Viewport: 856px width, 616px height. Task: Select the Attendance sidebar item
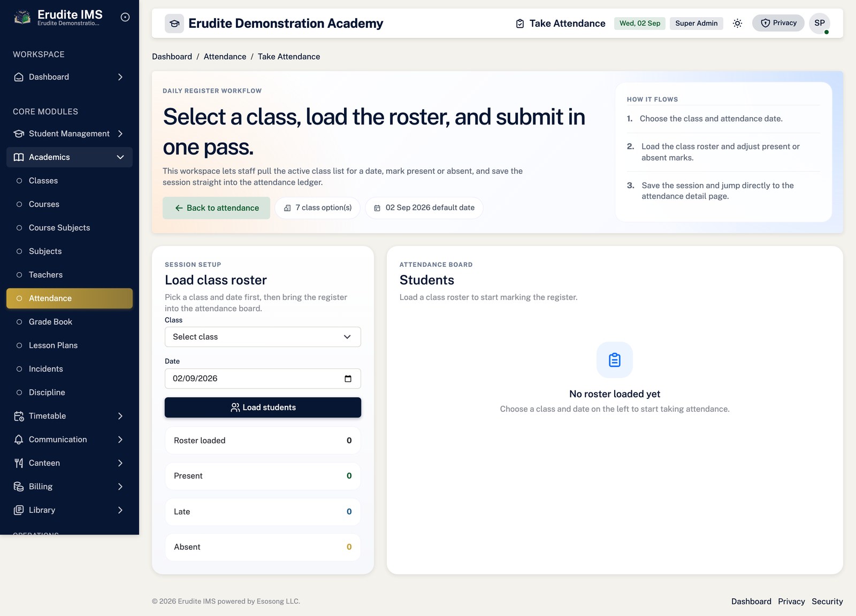click(70, 298)
